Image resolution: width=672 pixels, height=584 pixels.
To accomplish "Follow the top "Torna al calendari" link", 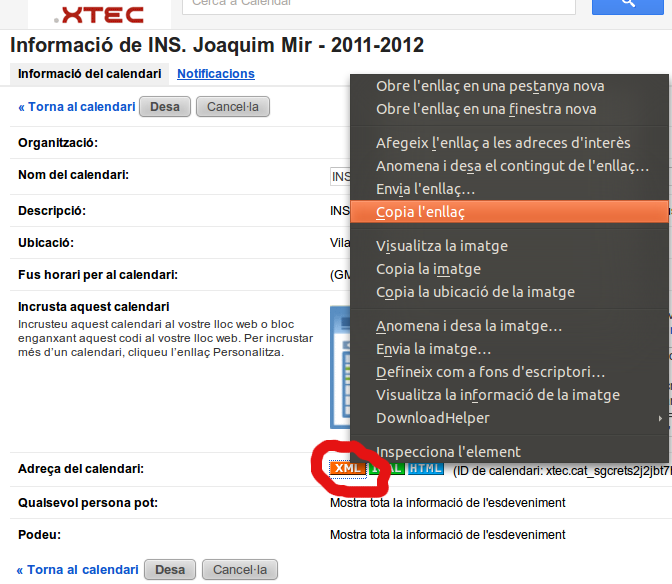I will pos(76,107).
